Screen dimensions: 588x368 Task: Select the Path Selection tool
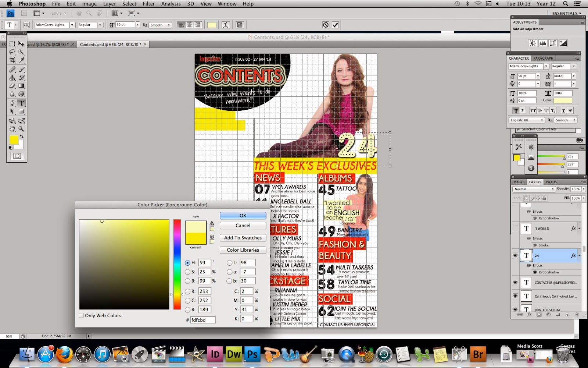coord(12,111)
